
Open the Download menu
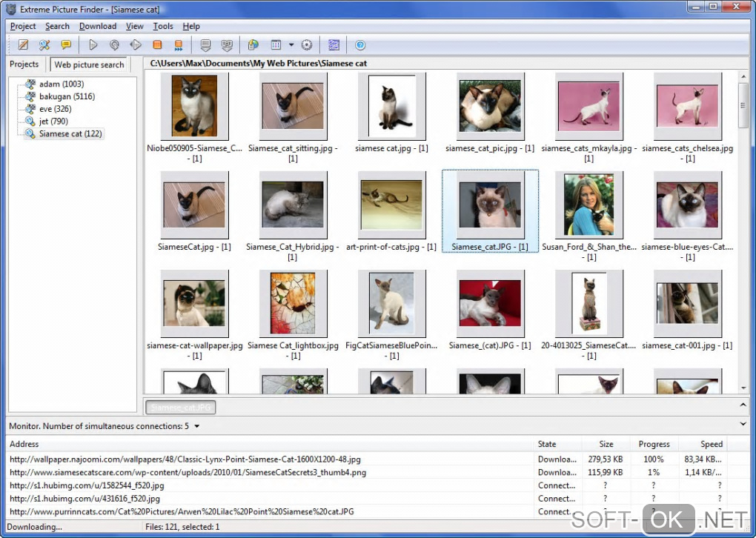point(98,26)
